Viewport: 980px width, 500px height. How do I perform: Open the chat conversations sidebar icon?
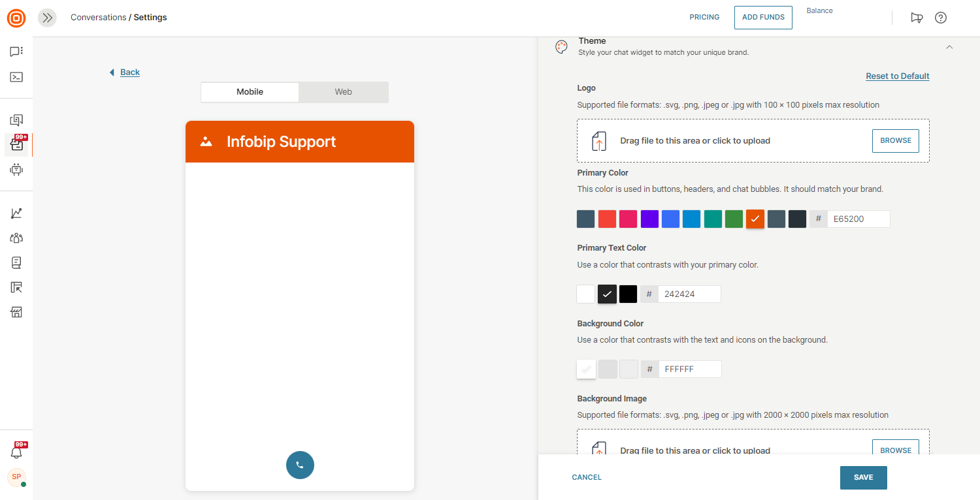[x=16, y=52]
